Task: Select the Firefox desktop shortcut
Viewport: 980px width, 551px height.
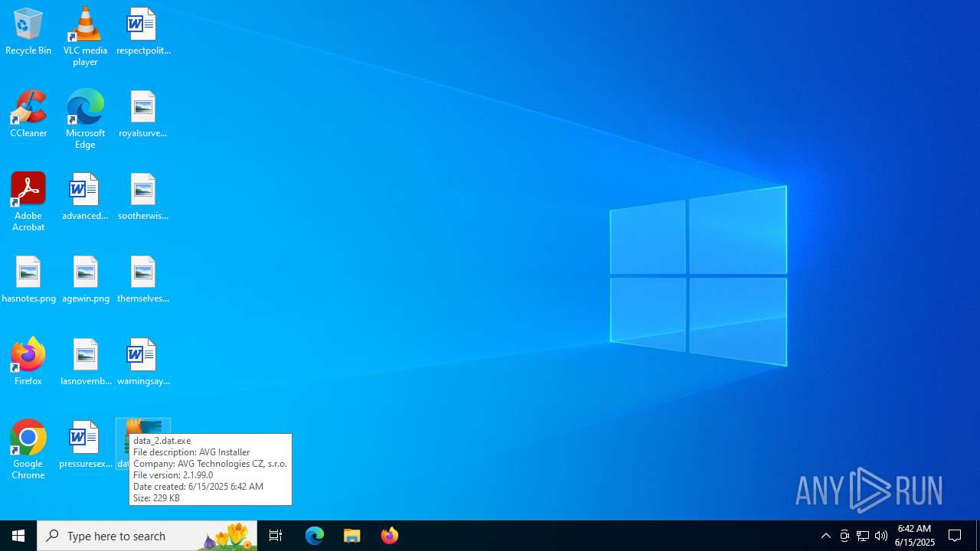Action: click(x=28, y=362)
